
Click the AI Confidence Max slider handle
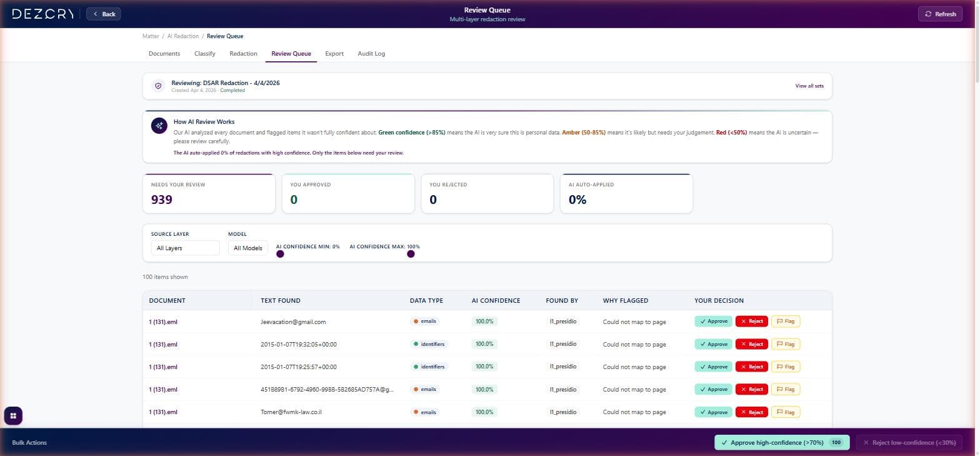(x=411, y=254)
